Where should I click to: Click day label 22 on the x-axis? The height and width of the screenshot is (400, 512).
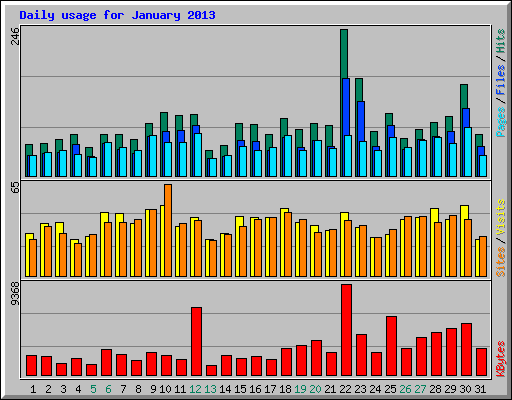coord(345,389)
